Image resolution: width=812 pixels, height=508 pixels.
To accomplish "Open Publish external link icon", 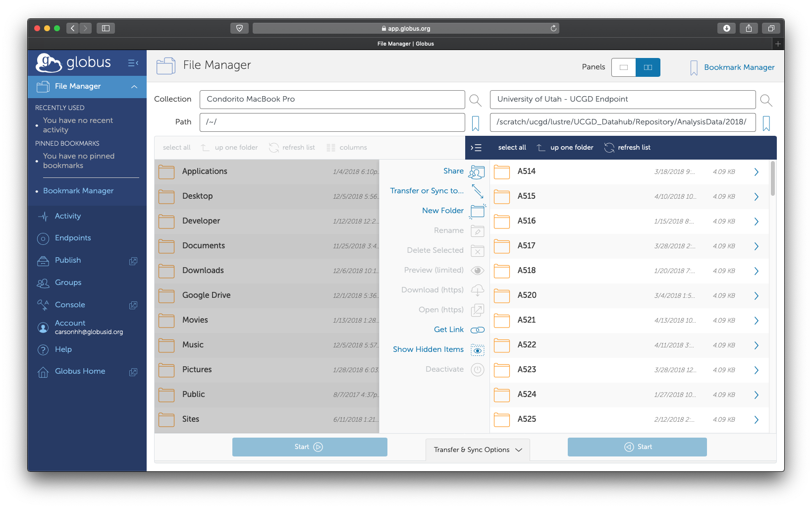I will (133, 261).
